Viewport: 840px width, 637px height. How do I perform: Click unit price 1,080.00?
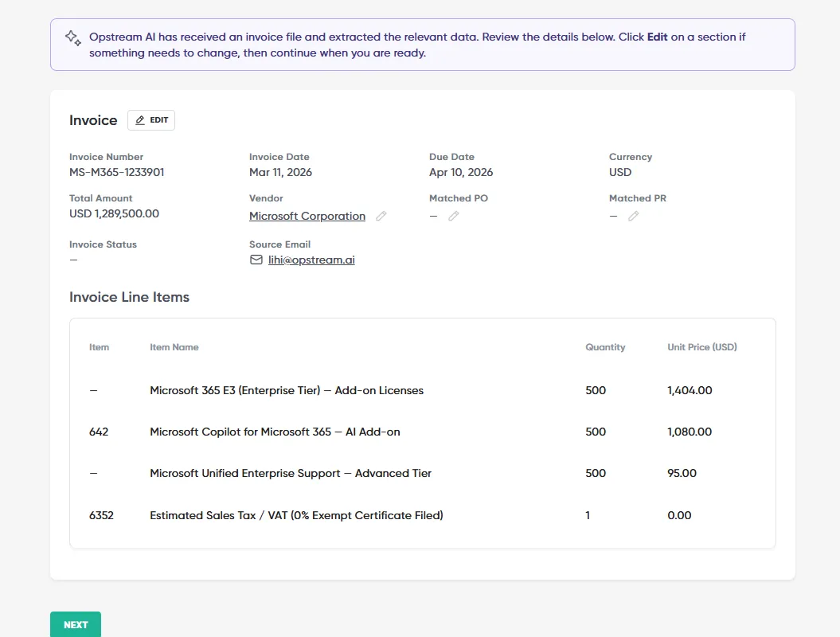pos(690,432)
